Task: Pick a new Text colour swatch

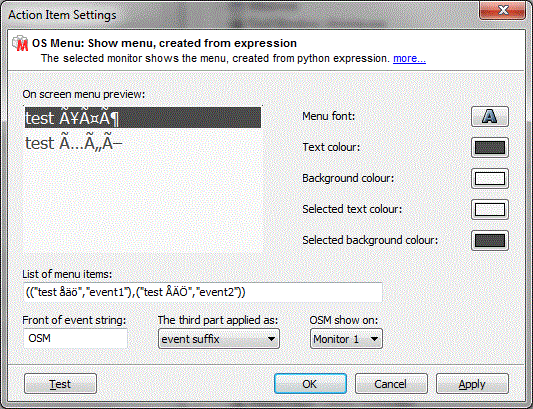Action: pyautogui.click(x=489, y=148)
